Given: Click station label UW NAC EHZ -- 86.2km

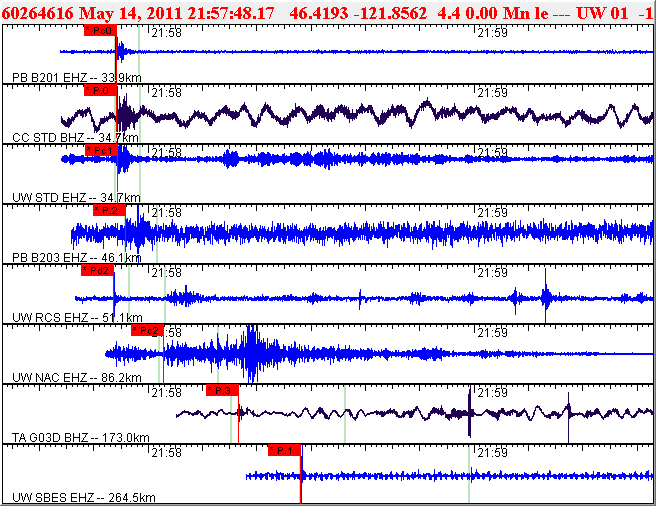Looking at the screenshot, I should tap(77, 378).
